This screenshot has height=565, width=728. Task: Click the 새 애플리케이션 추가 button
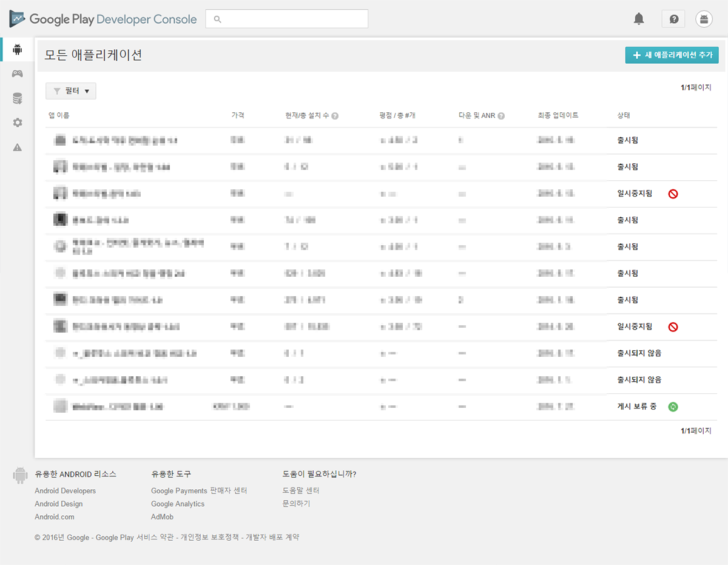(x=672, y=55)
